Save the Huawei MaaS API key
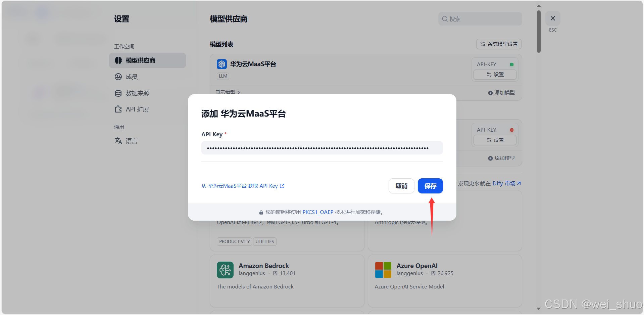The image size is (644, 315). pos(430,186)
